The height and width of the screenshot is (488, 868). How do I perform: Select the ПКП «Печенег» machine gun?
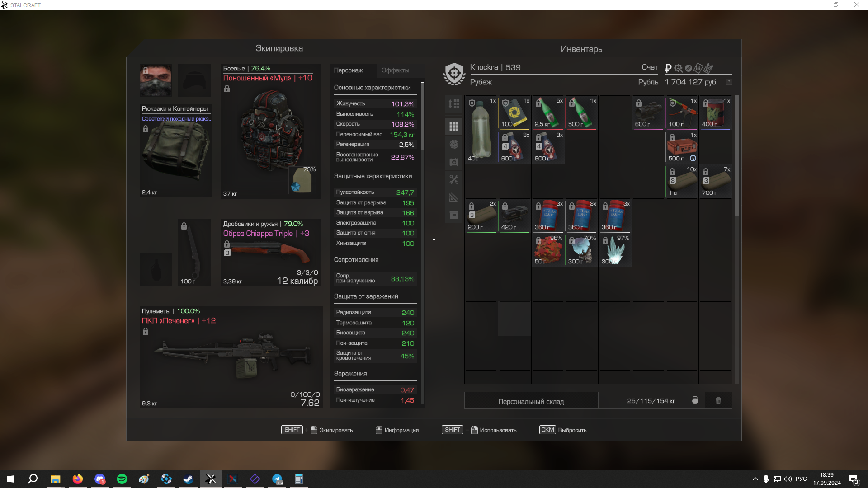231,357
